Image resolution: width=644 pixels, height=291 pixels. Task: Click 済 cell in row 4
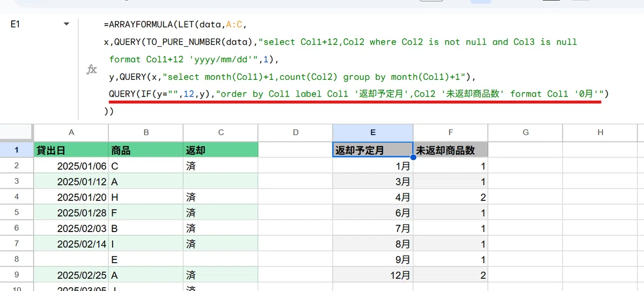coord(221,197)
